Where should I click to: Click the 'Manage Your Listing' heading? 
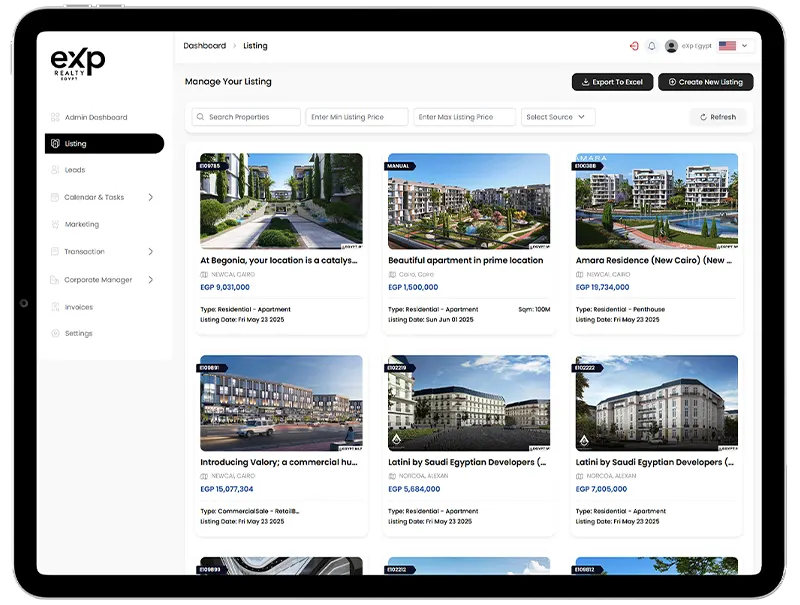point(228,82)
